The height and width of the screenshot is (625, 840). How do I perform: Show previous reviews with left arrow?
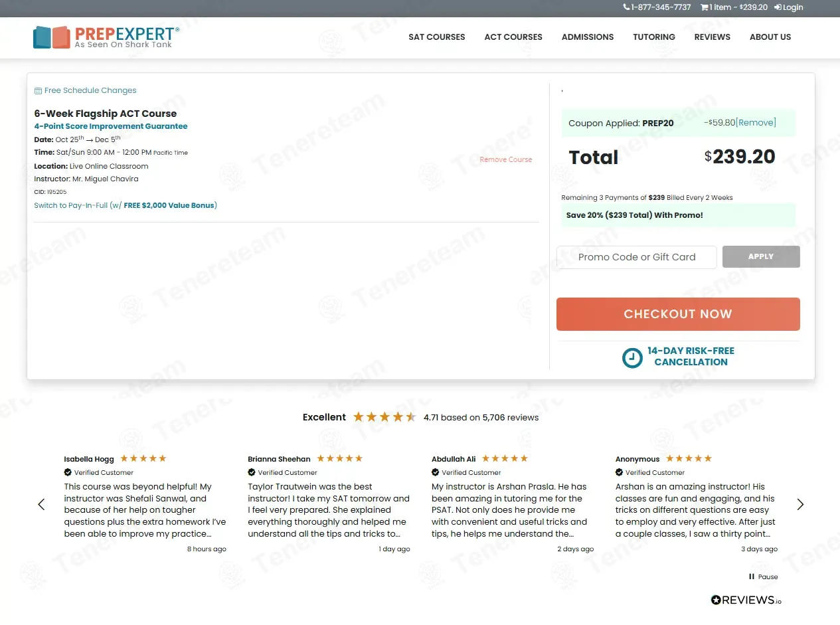pyautogui.click(x=41, y=504)
